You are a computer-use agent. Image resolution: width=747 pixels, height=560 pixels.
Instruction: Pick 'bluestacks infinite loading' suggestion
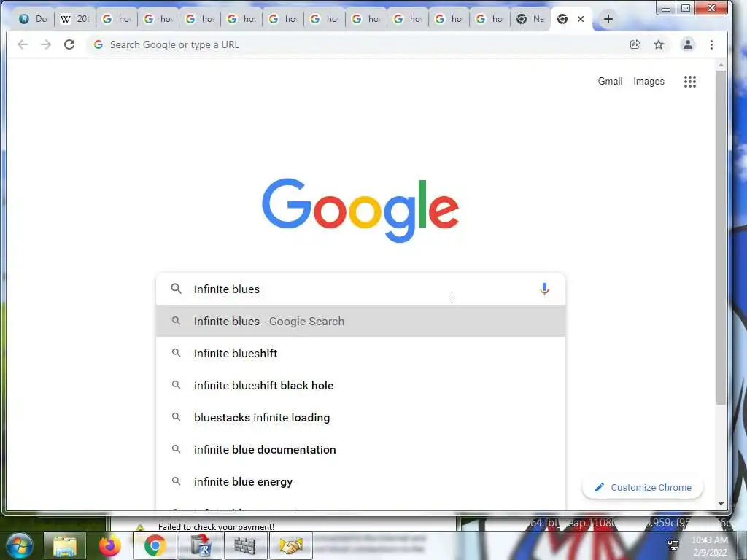pyautogui.click(x=360, y=418)
